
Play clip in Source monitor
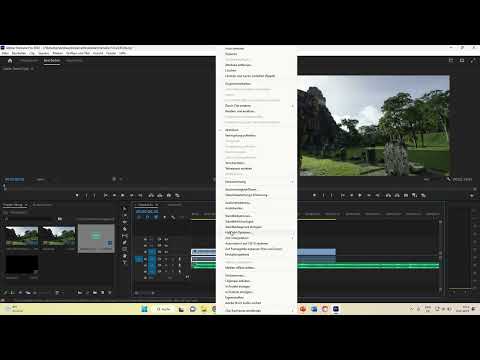[x=123, y=195]
